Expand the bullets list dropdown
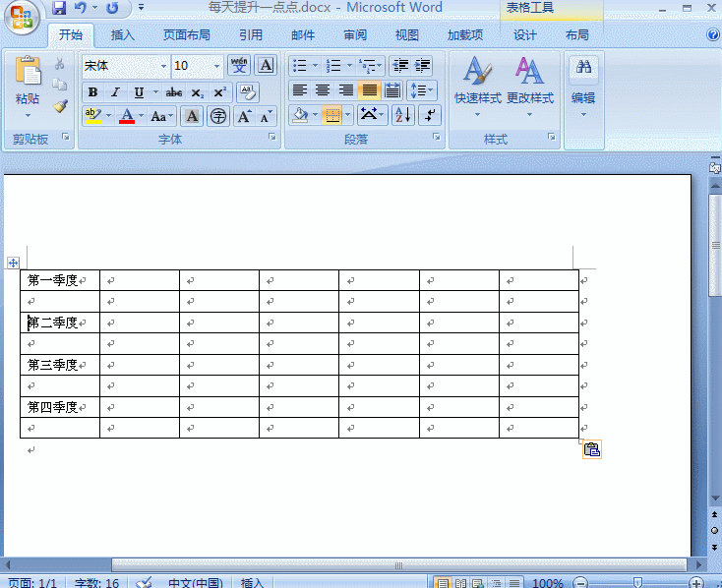Viewport: 722px width, 588px height. [x=316, y=66]
